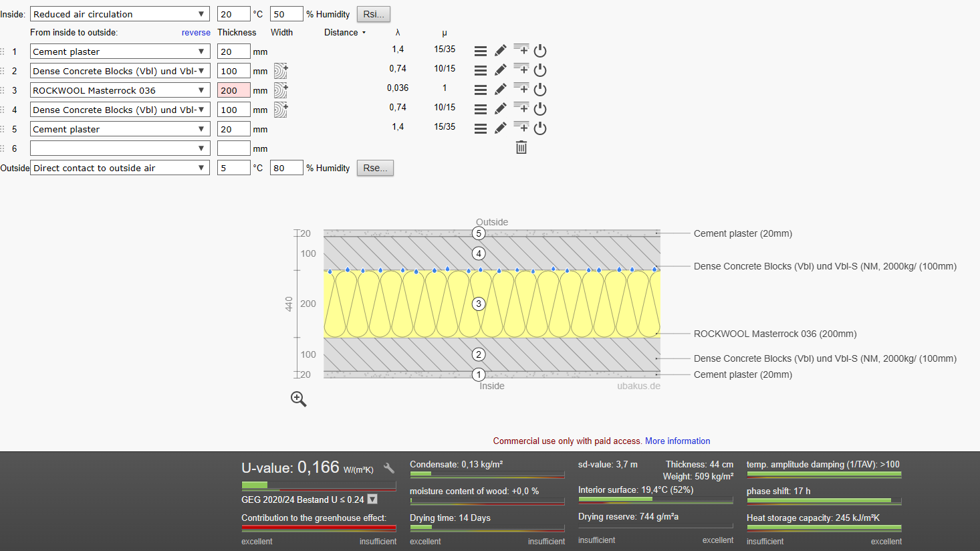Open the hamburger menu for layer 1

point(480,51)
